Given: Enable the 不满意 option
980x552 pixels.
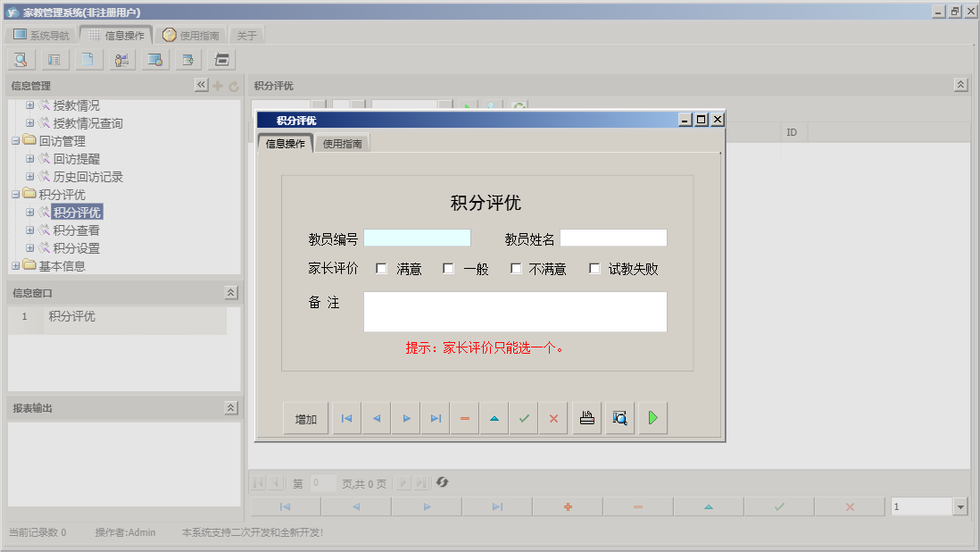Looking at the screenshot, I should pos(514,267).
